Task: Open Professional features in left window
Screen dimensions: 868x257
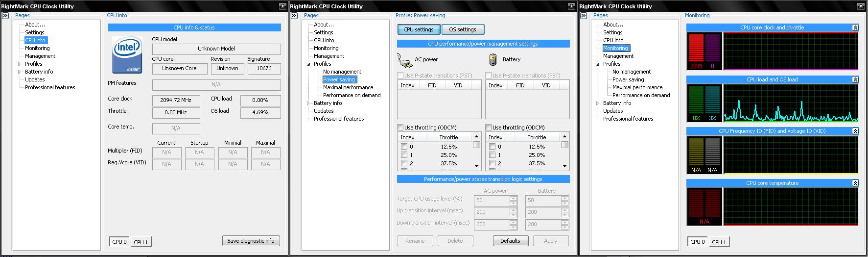Action: [x=50, y=87]
